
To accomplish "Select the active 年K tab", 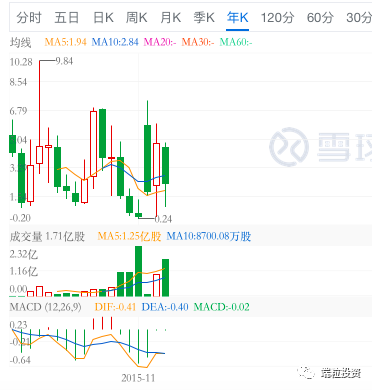I will (237, 18).
